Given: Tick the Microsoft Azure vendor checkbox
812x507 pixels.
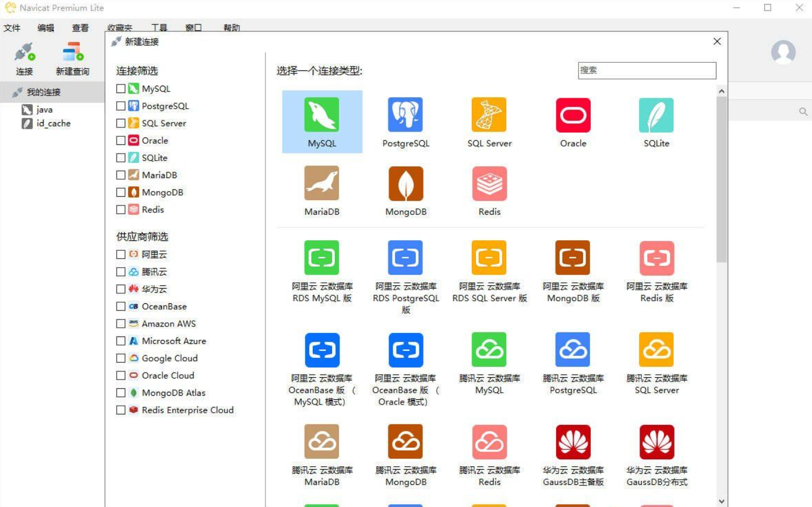Looking at the screenshot, I should click(121, 341).
